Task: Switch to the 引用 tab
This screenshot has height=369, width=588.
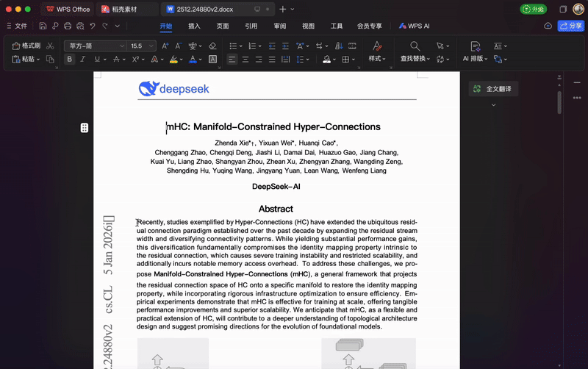Action: pos(251,26)
